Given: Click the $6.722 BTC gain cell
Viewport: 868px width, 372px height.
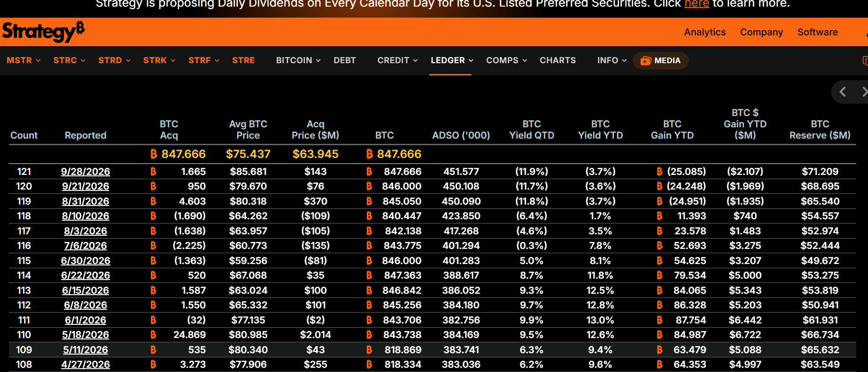Looking at the screenshot, I should (x=745, y=335).
